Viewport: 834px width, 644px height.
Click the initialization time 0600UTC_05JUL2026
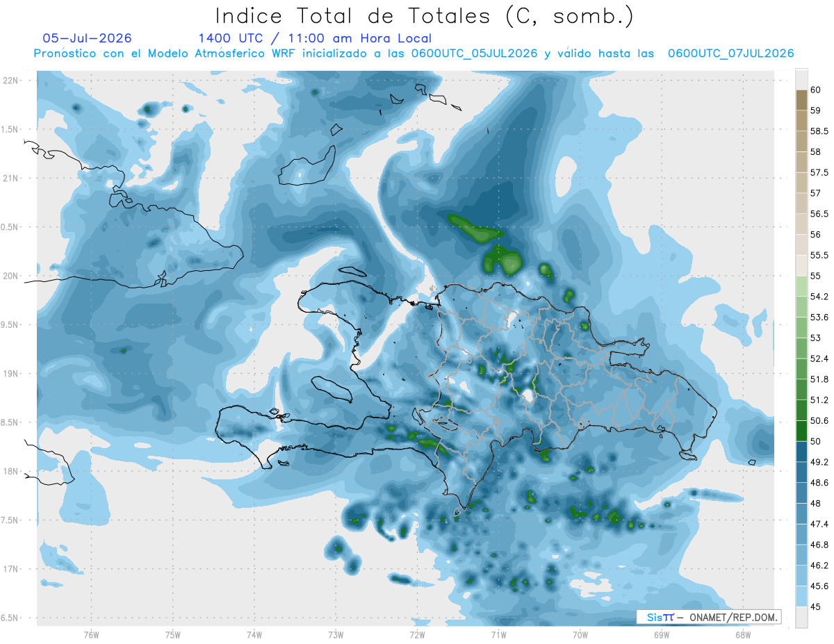(x=474, y=53)
